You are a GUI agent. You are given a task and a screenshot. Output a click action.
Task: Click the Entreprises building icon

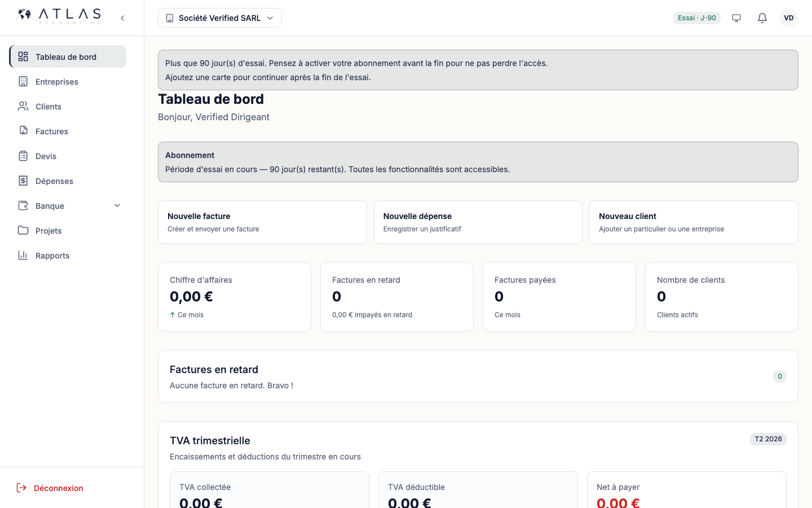pos(23,81)
